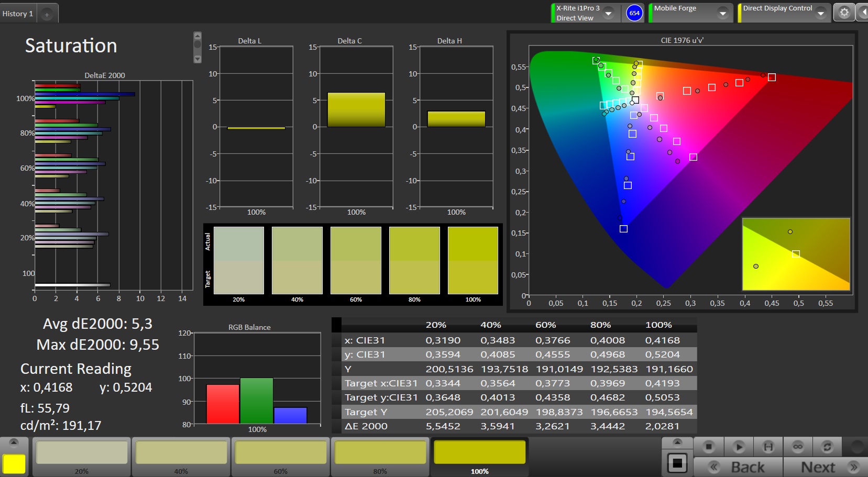
Task: Click the Play read series icon
Action: pos(739,447)
